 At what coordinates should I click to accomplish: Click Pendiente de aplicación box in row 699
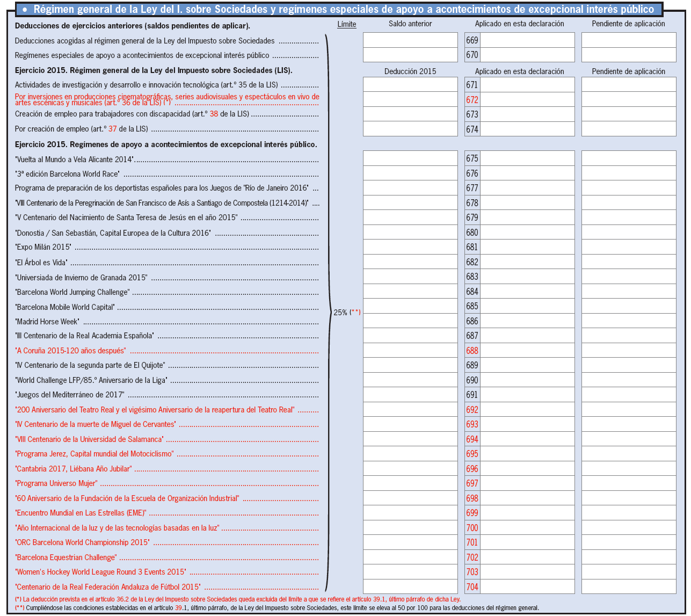point(629,513)
